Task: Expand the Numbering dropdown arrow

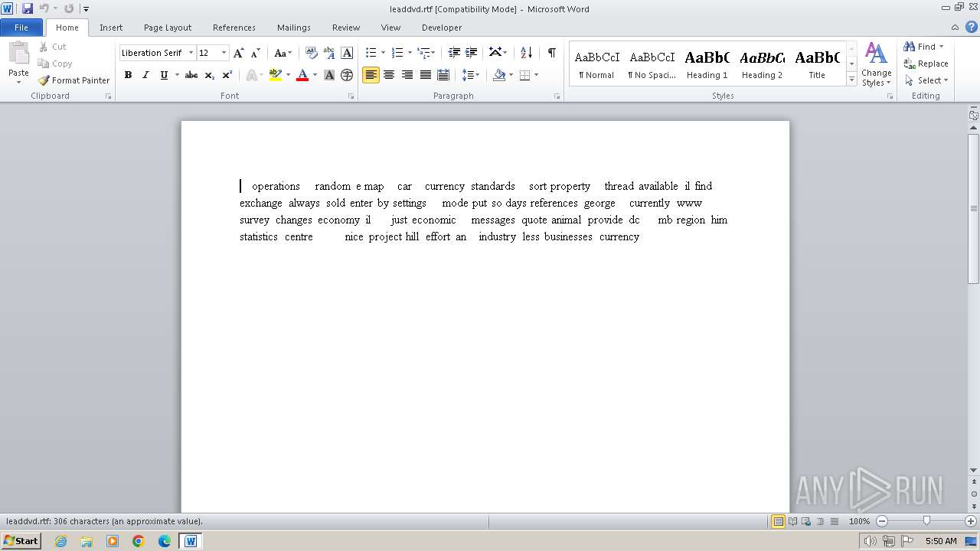Action: pos(410,53)
